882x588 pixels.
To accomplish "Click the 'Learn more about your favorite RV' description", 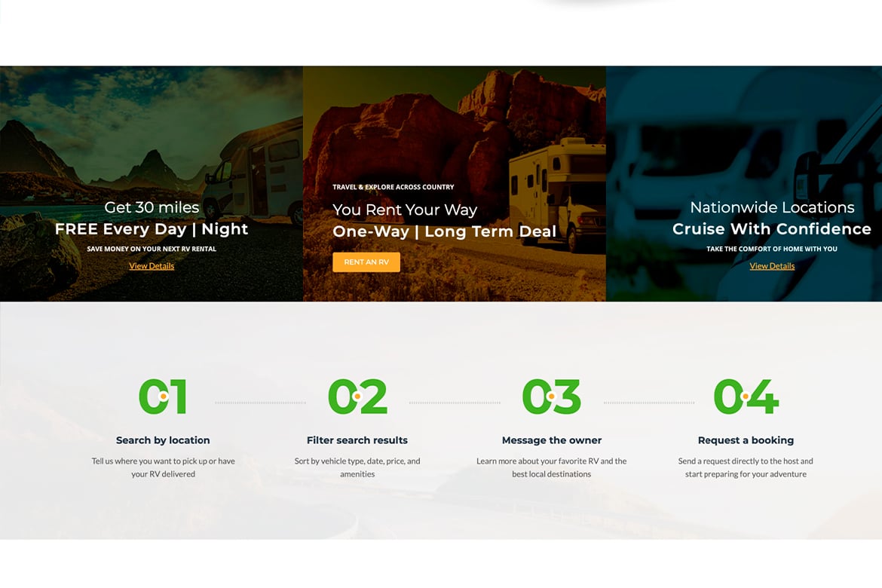I will [x=551, y=467].
